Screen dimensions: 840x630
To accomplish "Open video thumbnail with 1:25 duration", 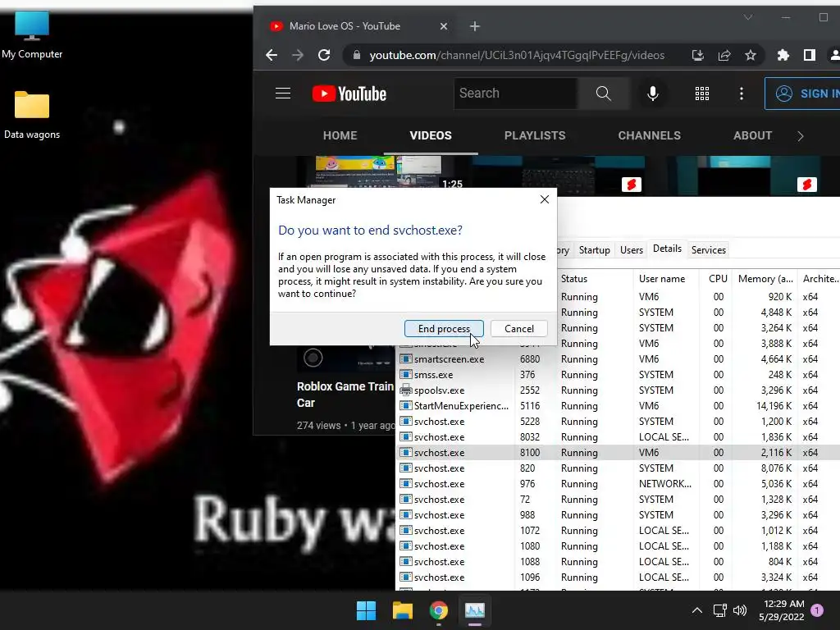I will 381,172.
